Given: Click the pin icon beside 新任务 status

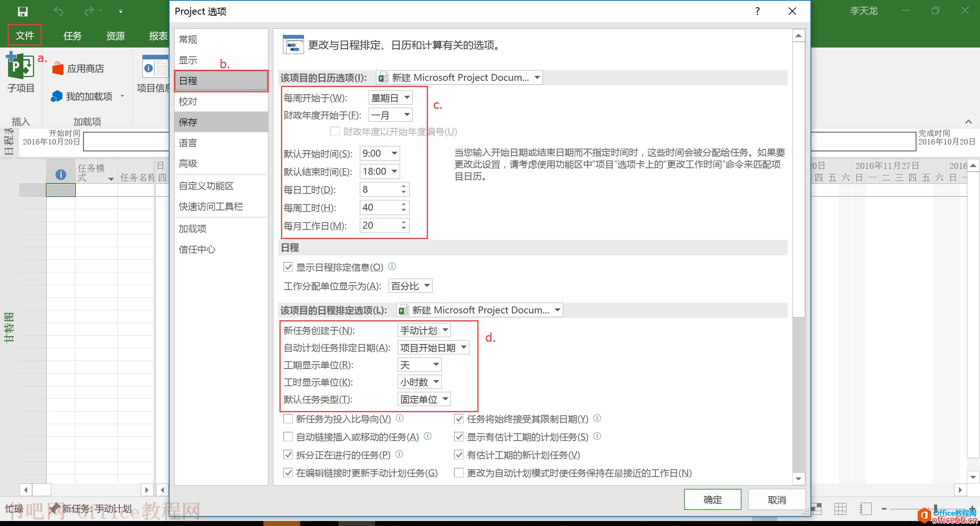Looking at the screenshot, I should (x=54, y=509).
